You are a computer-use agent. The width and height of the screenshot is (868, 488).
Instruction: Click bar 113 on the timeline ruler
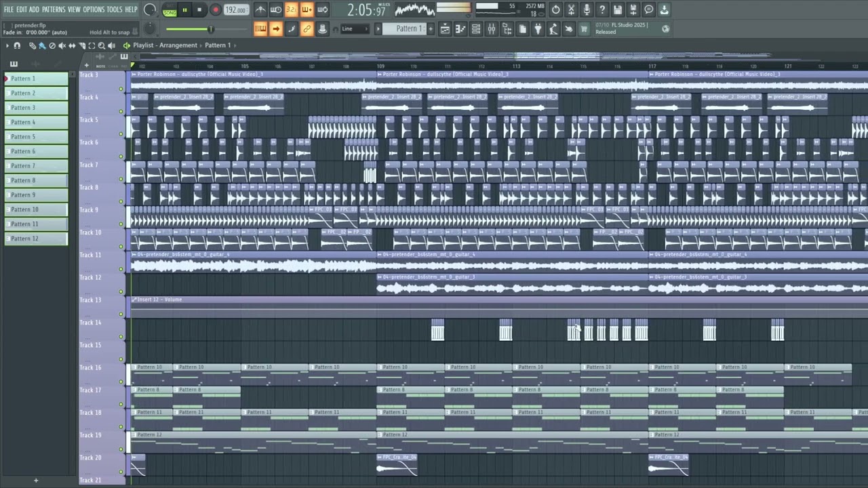pos(517,66)
